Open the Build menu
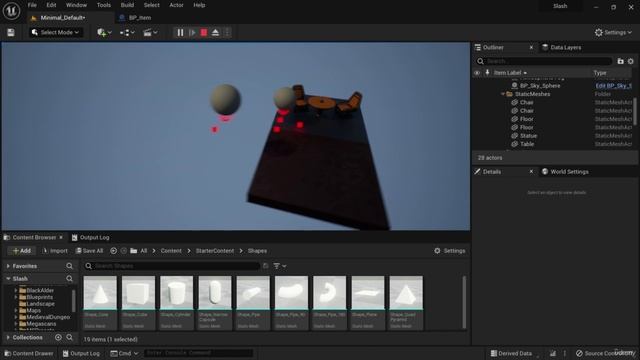Viewport: 640px width, 360px height. pyautogui.click(x=127, y=5)
